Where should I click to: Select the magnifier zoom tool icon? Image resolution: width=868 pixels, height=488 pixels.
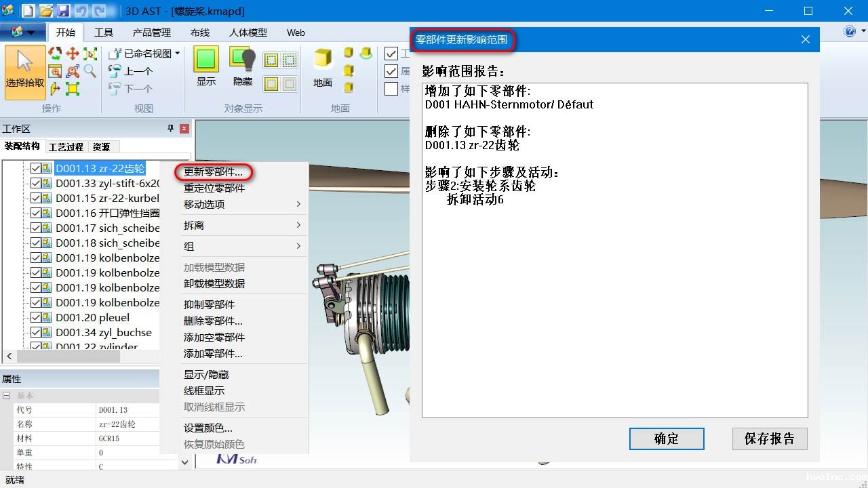pos(91,71)
